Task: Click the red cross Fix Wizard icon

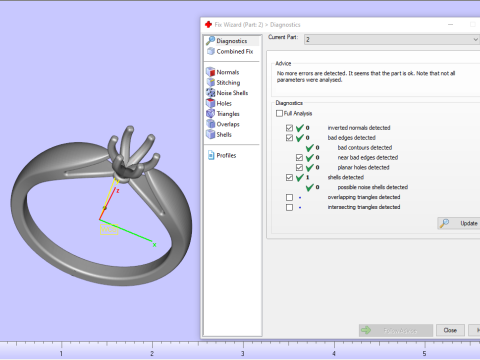Action: [x=208, y=24]
